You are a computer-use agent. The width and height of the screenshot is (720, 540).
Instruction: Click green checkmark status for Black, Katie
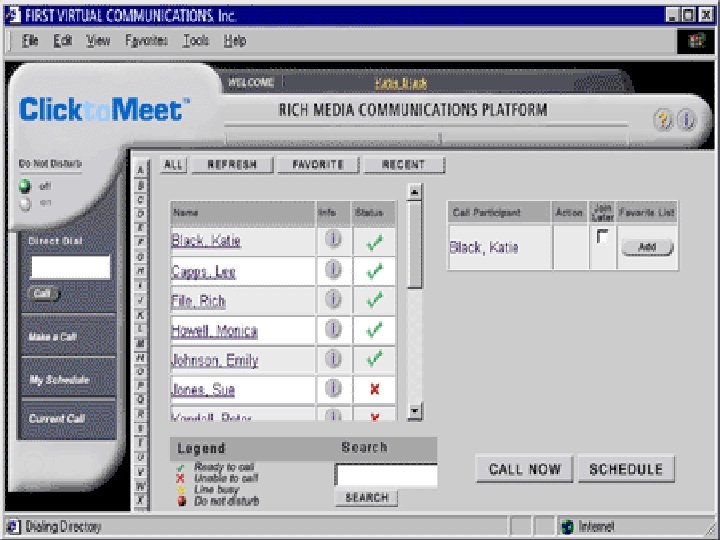tap(375, 242)
